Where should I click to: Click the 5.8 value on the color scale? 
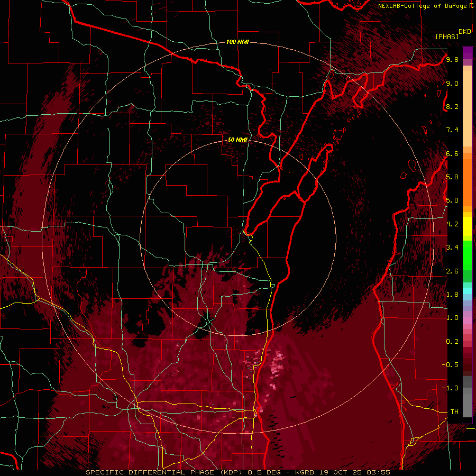[452, 177]
